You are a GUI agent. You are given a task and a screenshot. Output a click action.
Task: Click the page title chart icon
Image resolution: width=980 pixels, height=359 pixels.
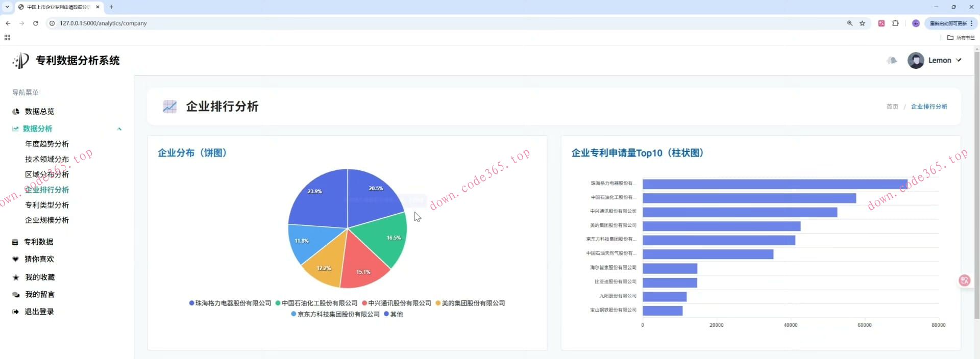(169, 106)
